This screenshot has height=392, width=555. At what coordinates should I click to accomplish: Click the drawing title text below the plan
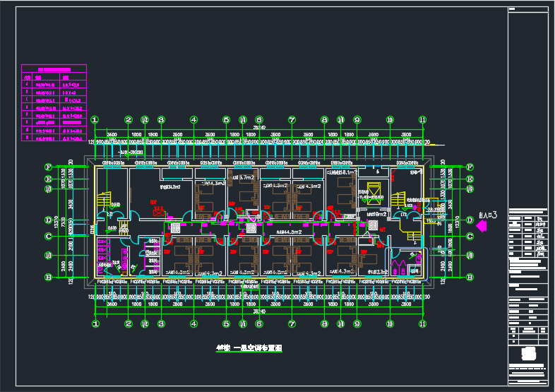[x=249, y=348]
